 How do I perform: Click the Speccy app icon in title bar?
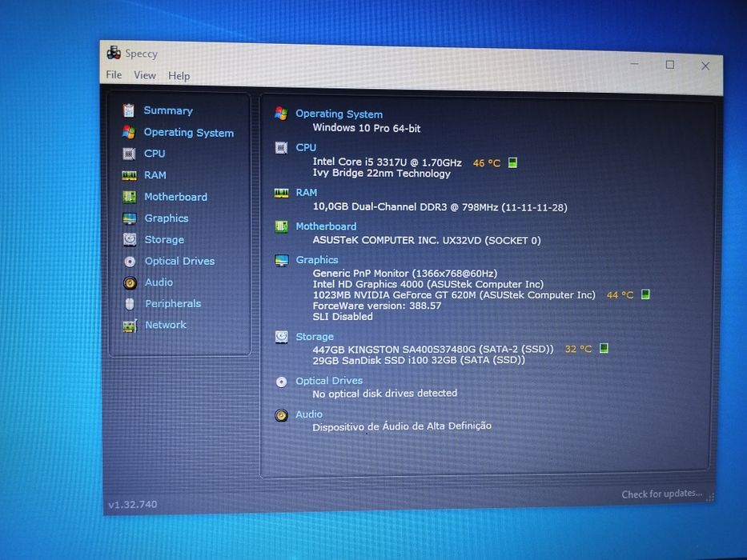114,52
